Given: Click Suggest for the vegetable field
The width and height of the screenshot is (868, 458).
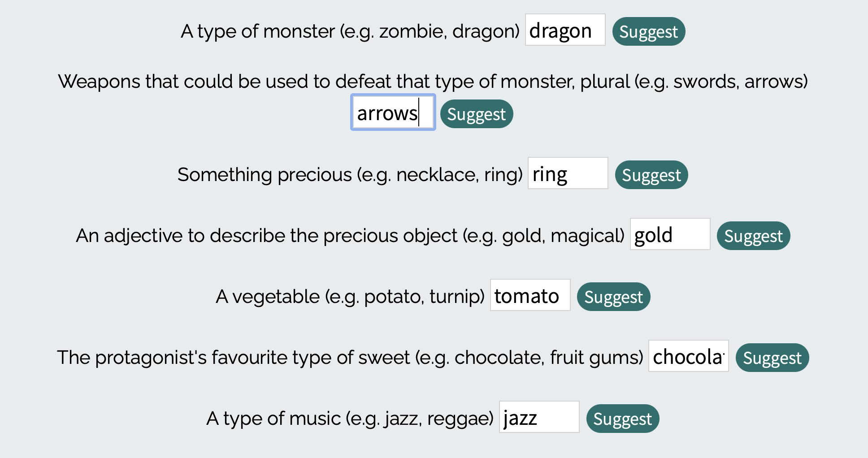Looking at the screenshot, I should 613,297.
